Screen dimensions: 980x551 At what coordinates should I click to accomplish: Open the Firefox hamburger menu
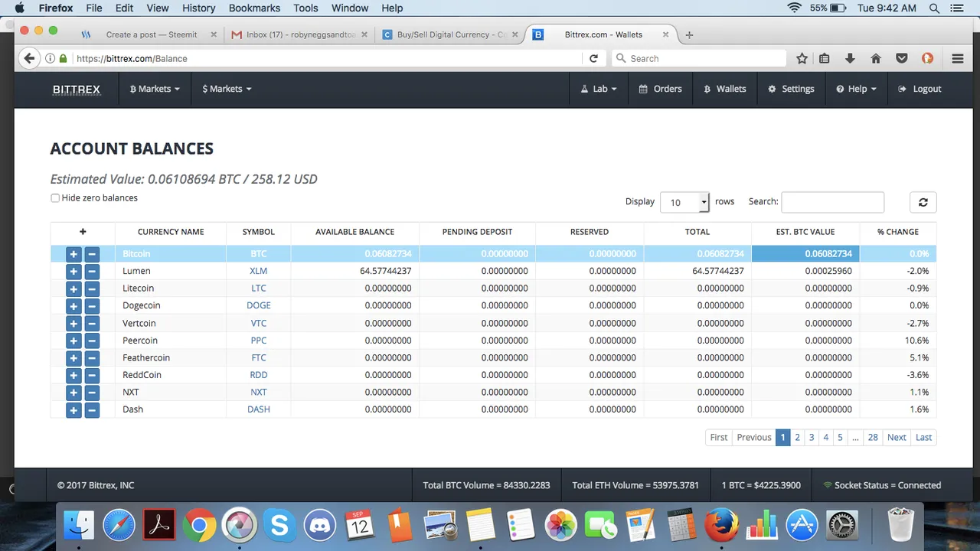(957, 58)
